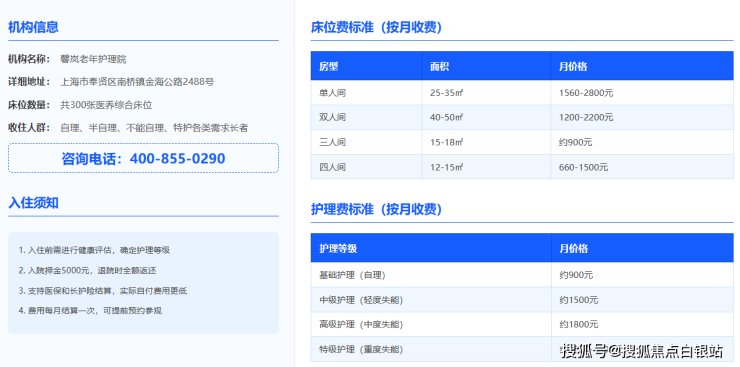Select the 收住人群 label

point(29,127)
